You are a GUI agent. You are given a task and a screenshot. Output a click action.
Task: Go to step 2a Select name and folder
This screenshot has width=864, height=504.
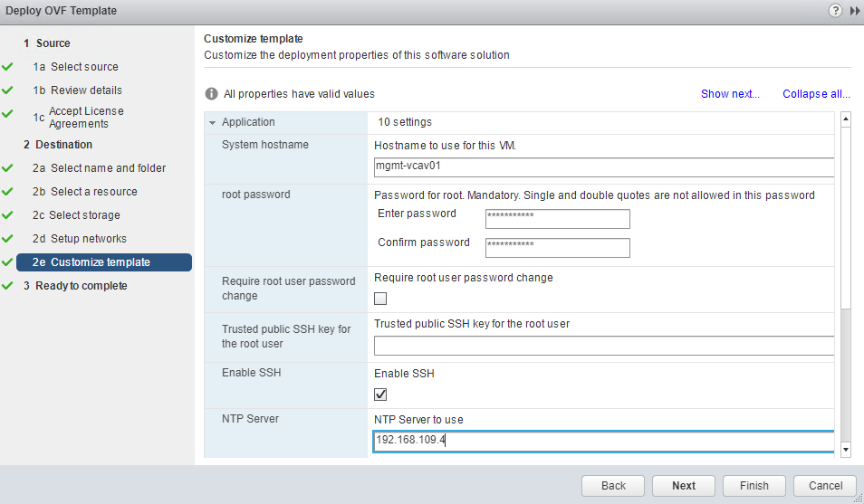(x=108, y=168)
